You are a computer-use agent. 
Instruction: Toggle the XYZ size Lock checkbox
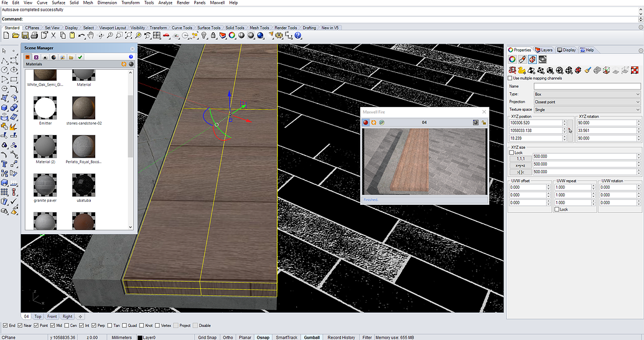pos(511,153)
